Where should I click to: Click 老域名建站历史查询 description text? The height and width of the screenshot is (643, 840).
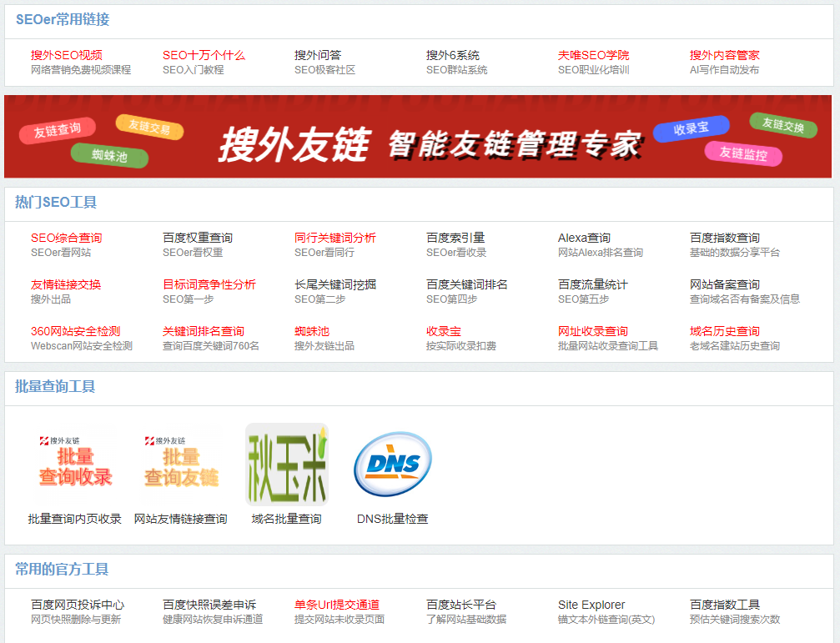pos(734,346)
